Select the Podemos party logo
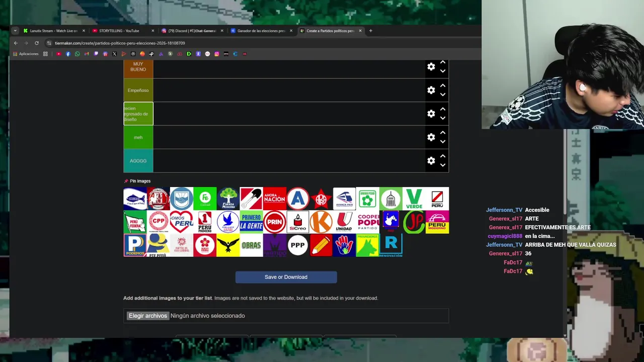644x362 pixels. [x=135, y=245]
